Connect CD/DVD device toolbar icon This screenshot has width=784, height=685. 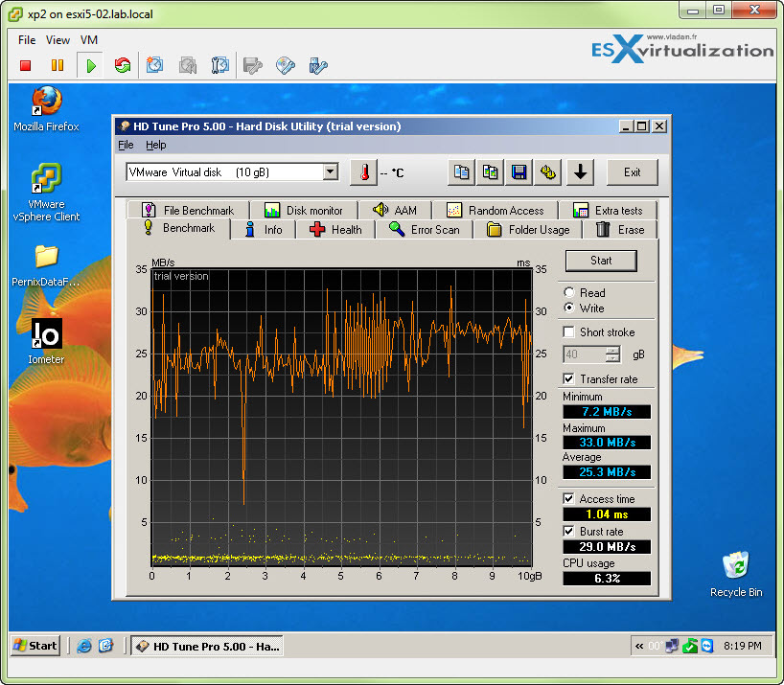point(285,65)
